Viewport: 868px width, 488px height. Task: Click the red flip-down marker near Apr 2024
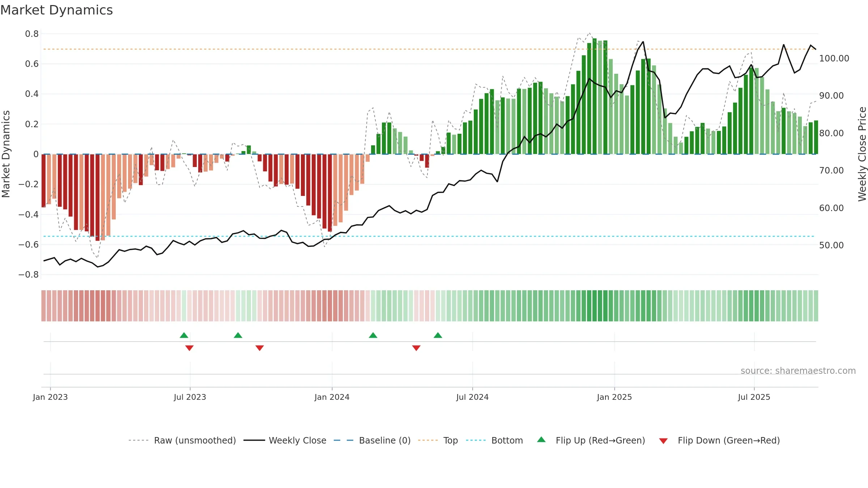coord(416,348)
